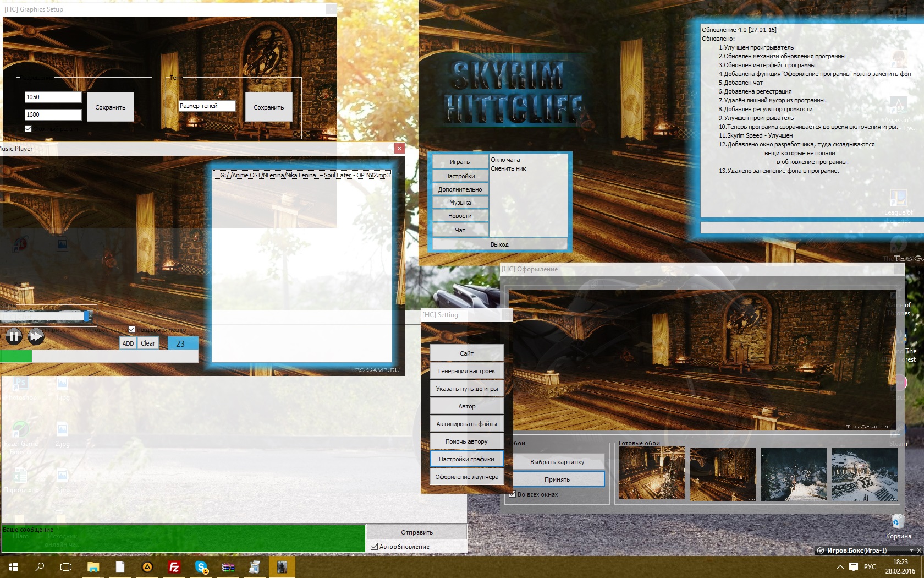Open Дополнительно in the launcher menu
The image size is (924, 578).
(460, 189)
